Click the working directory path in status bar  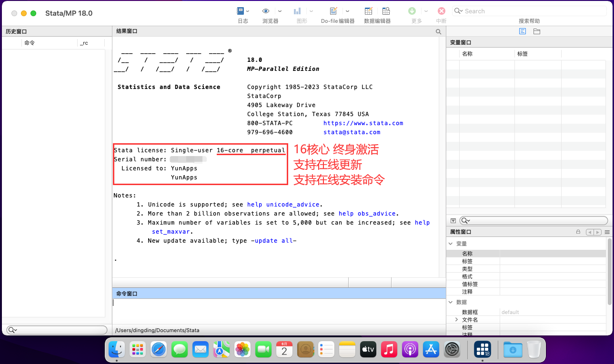coord(157,330)
